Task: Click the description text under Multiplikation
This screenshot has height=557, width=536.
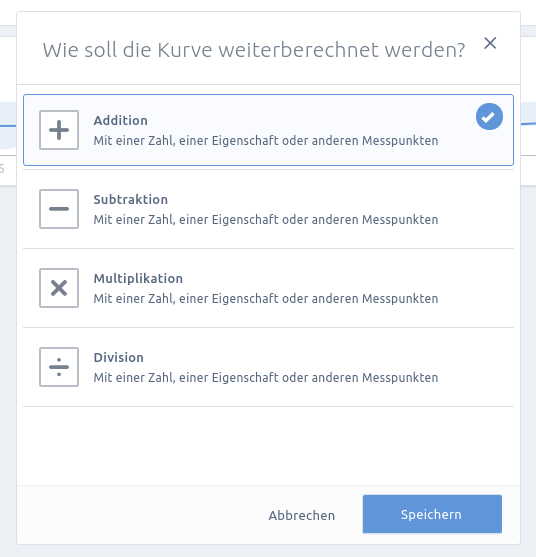Action: (266, 298)
